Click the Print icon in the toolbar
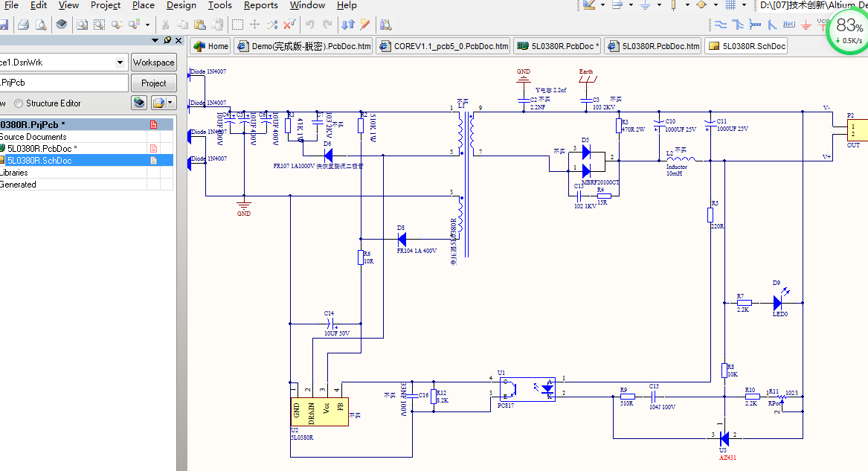This screenshot has width=868, height=471. click(23, 25)
